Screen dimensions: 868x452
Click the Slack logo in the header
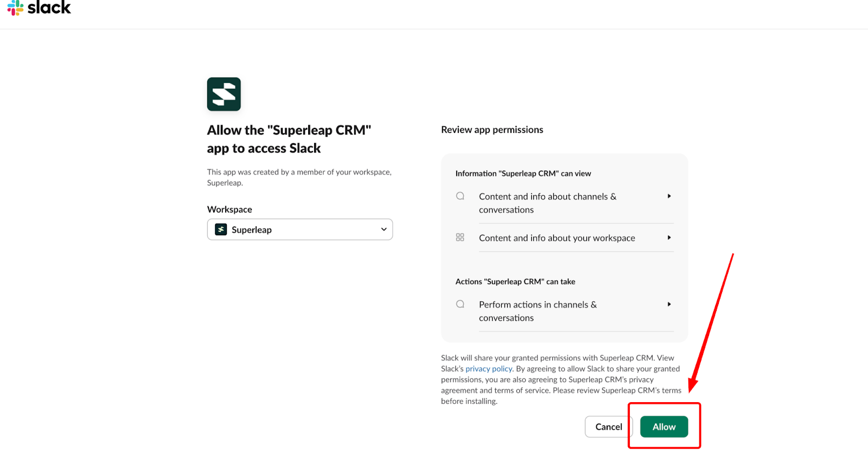(x=15, y=8)
